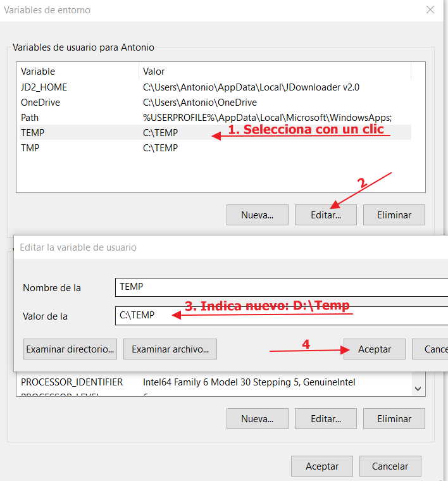Focus the Nombre de la variable field
The width and height of the screenshot is (448, 481).
click(x=282, y=287)
